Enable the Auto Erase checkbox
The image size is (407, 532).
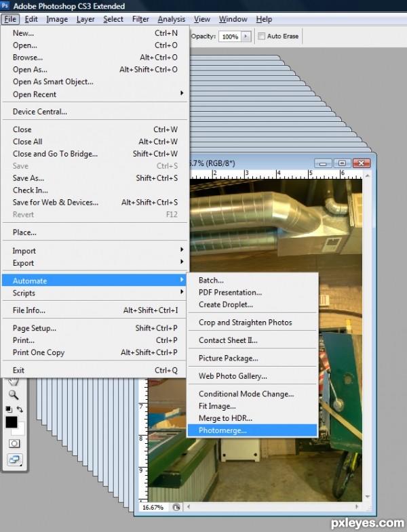click(x=261, y=36)
